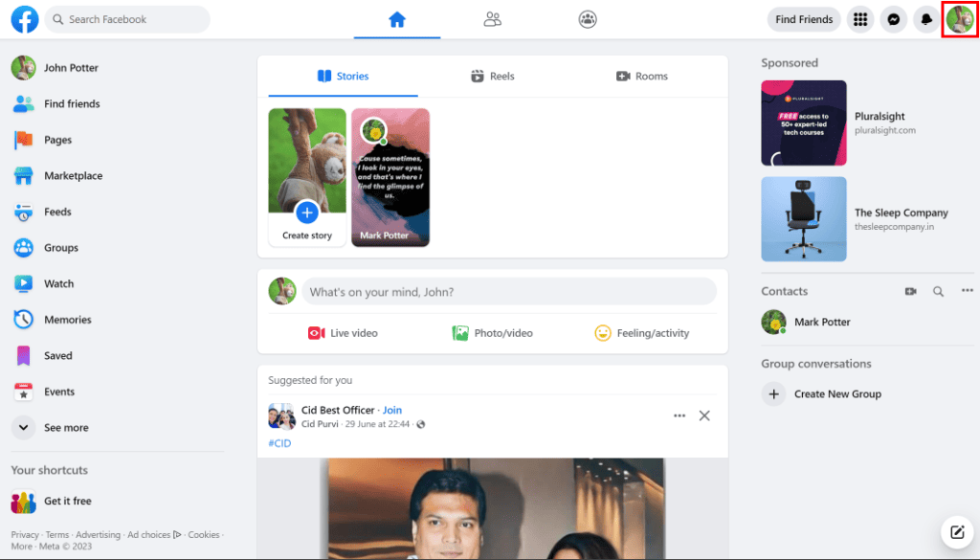Open the Home feed tab icon
This screenshot has height=560, width=980.
point(397,19)
